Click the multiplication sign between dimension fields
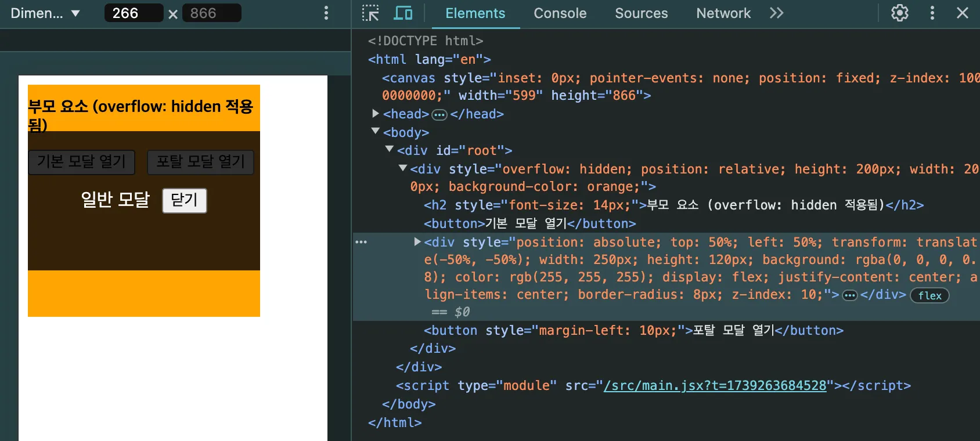 click(173, 14)
